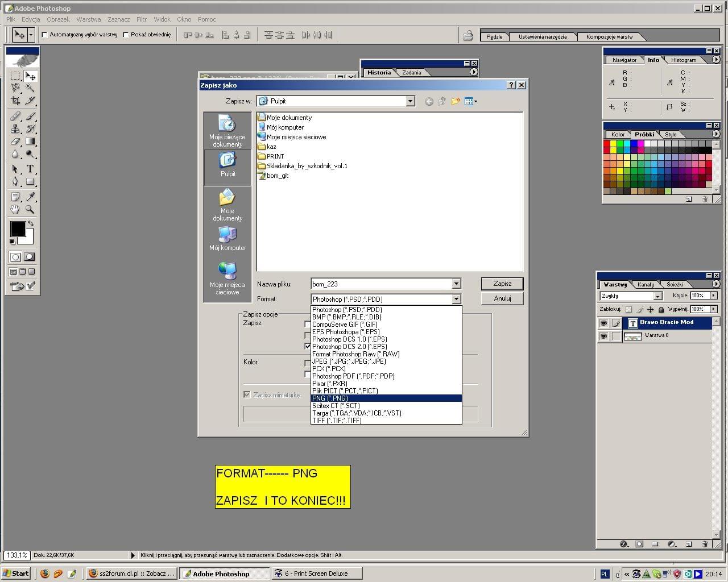Select the Hand tool

[x=15, y=210]
